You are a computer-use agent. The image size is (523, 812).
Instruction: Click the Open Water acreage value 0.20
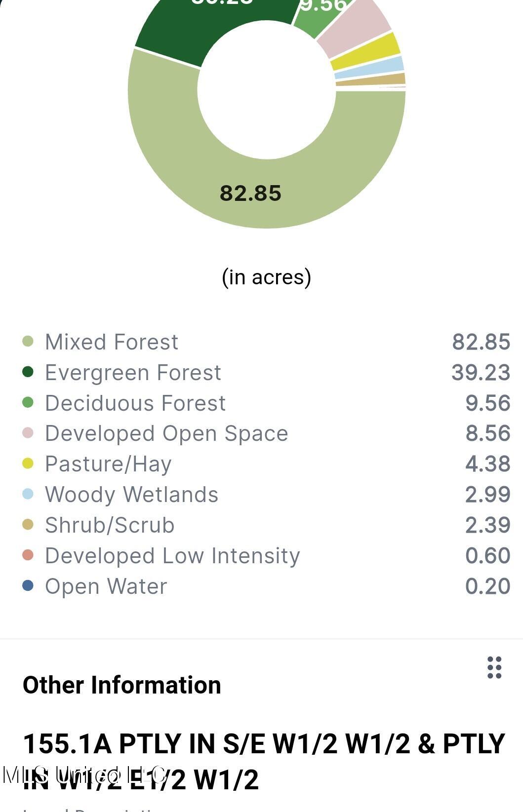click(487, 586)
